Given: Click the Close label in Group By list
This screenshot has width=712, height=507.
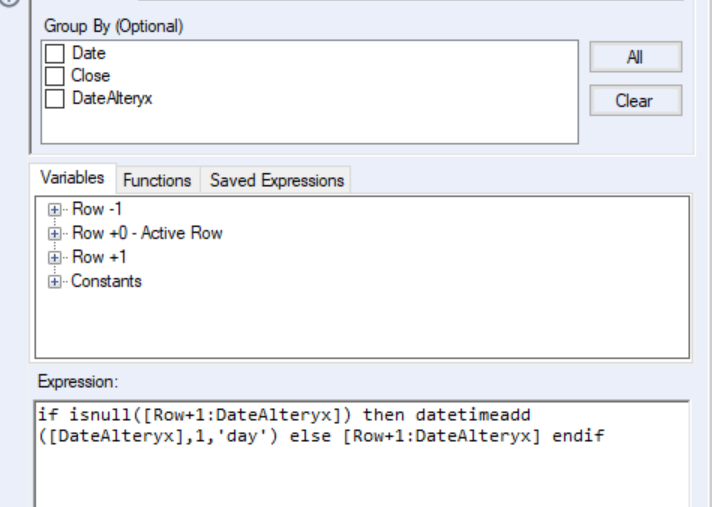Looking at the screenshot, I should (90, 76).
